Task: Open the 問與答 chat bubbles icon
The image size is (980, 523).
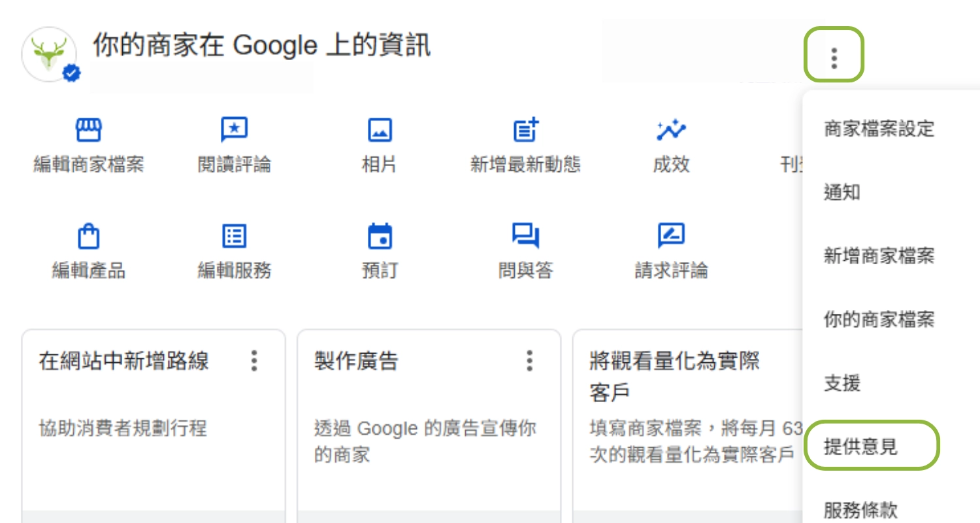Action: coord(525,236)
